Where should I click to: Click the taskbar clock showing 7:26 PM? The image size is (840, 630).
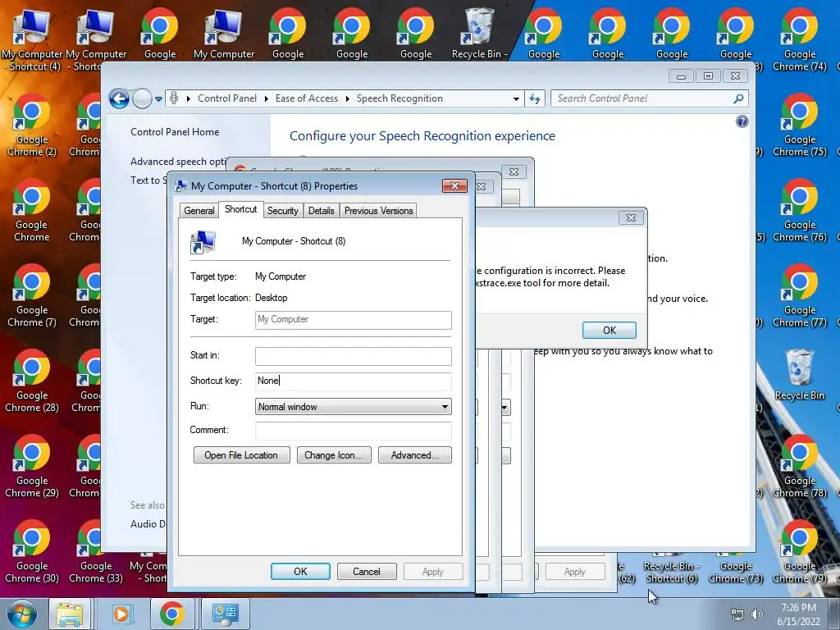[x=798, y=614]
